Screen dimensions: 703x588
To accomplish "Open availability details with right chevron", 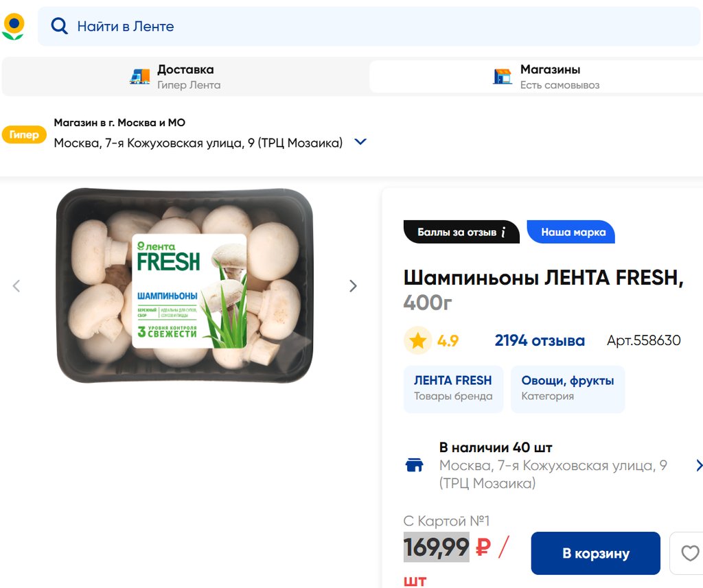I will pyautogui.click(x=698, y=465).
